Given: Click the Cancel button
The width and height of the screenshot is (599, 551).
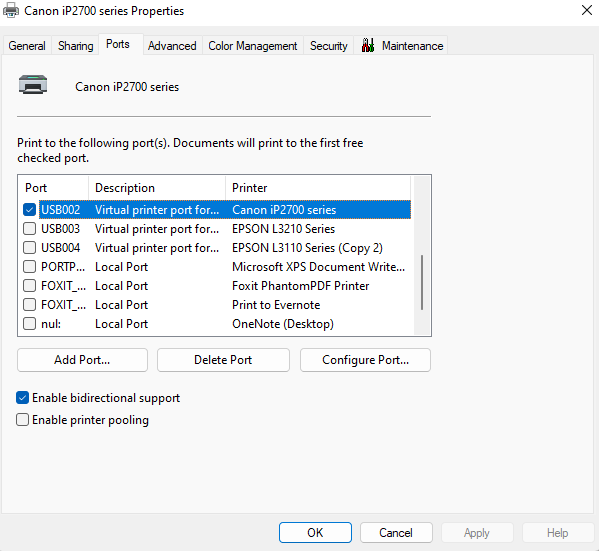Looking at the screenshot, I should pyautogui.click(x=396, y=532).
